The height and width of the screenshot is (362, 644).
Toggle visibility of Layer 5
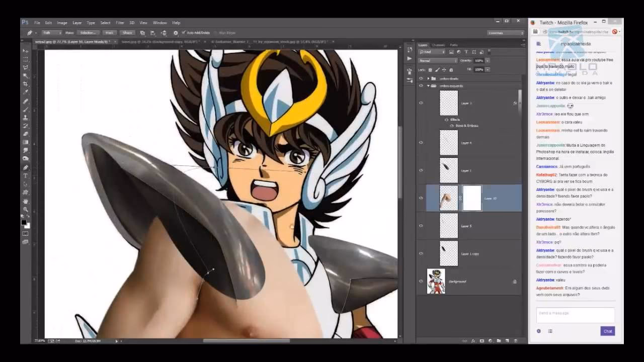coord(421,226)
